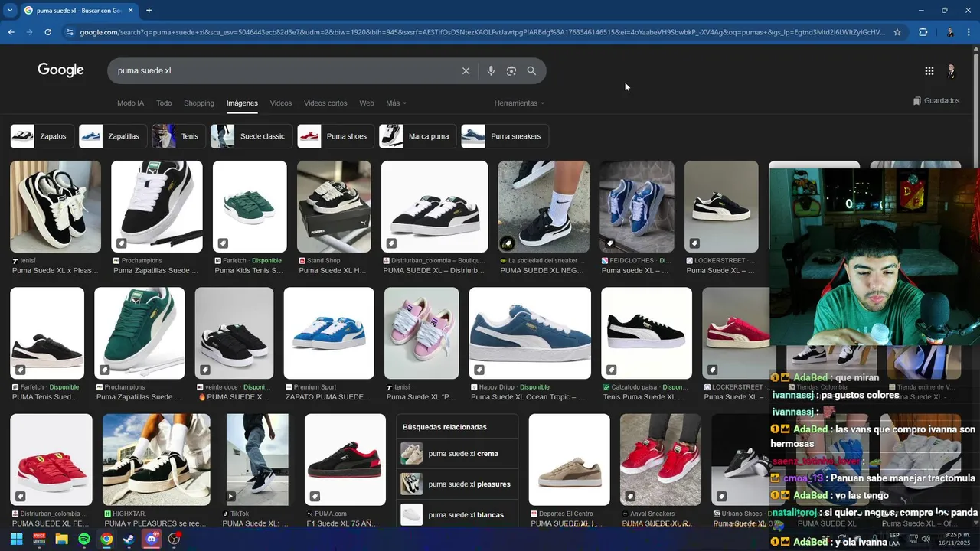
Task: Open the TikTok PUMA Suede XL video
Action: click(x=257, y=460)
